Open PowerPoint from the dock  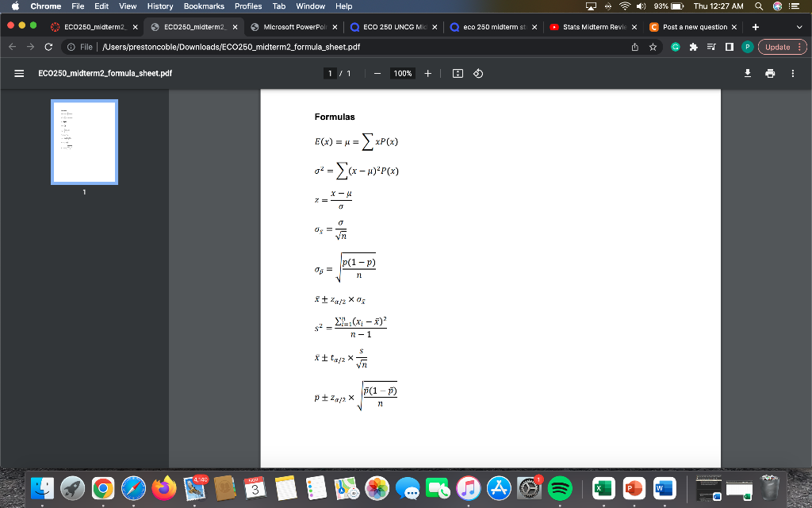coord(634,488)
